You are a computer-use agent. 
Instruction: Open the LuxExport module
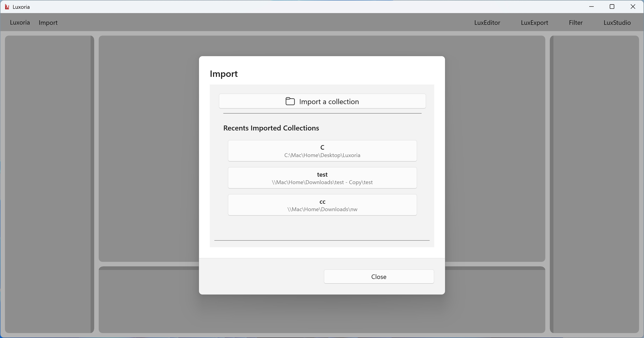[534, 23]
